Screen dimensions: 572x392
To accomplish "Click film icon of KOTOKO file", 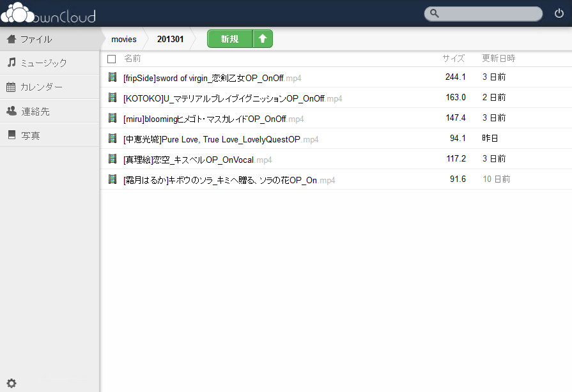I will coord(112,97).
